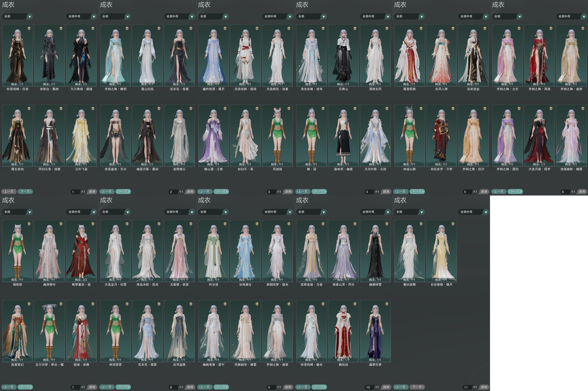Remove 稚梦童欢·狼 using its trash icon
Viewport: 588px width, 391px height.
click(93, 224)
